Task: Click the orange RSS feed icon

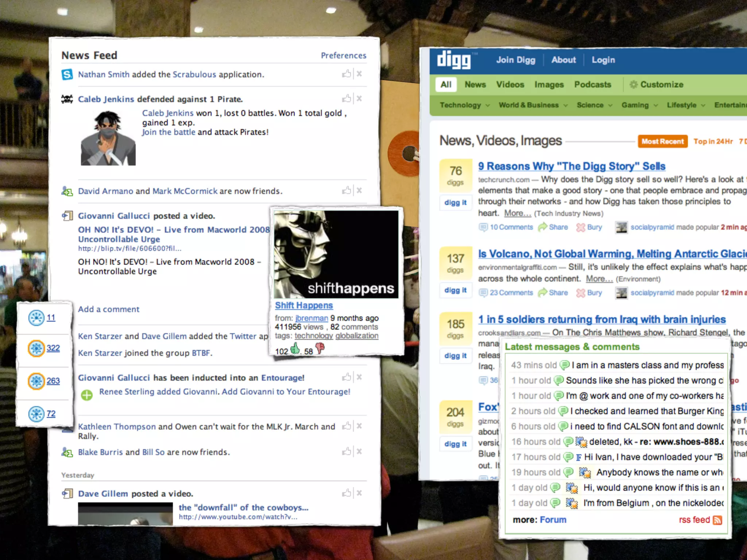Action: [717, 520]
